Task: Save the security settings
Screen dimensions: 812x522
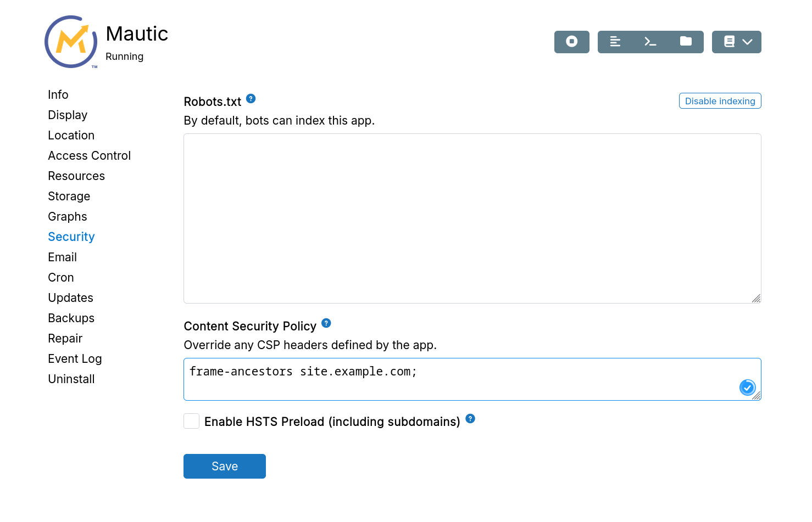Action: click(224, 466)
